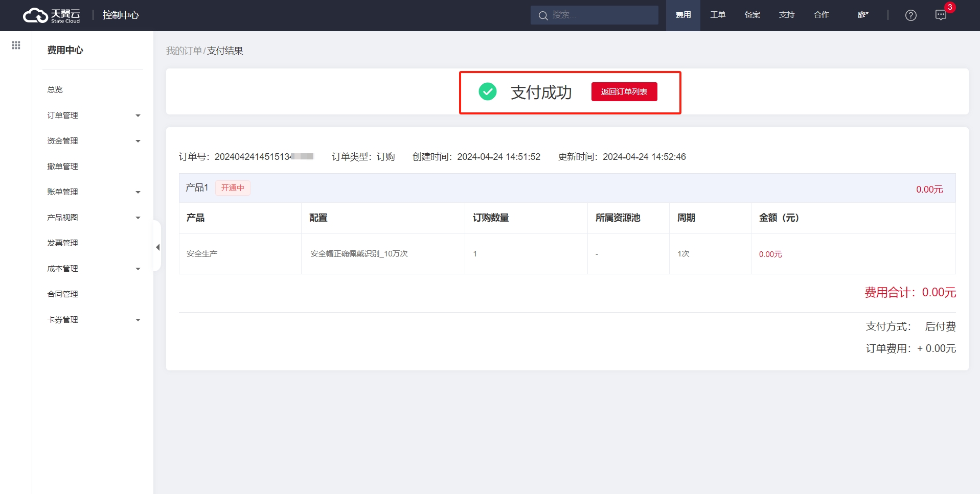Click the 成本管理 sidebar label
Viewport: 980px width, 494px height.
(x=63, y=268)
